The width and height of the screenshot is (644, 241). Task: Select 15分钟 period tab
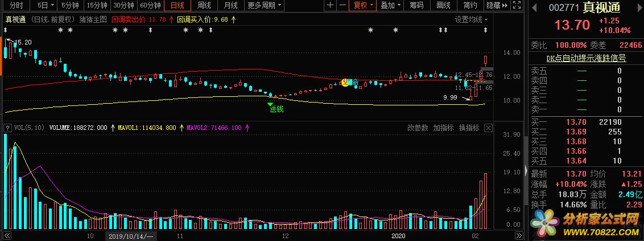tap(97, 5)
